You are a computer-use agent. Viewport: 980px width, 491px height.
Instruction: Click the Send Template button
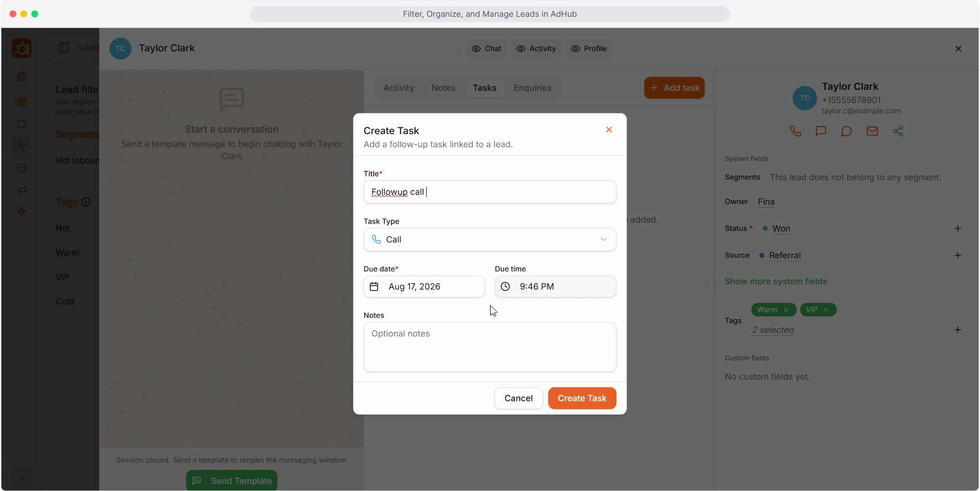point(232,481)
